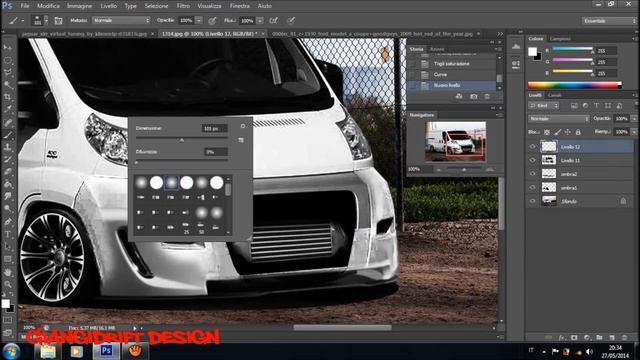Select the Curve history state

click(453, 75)
